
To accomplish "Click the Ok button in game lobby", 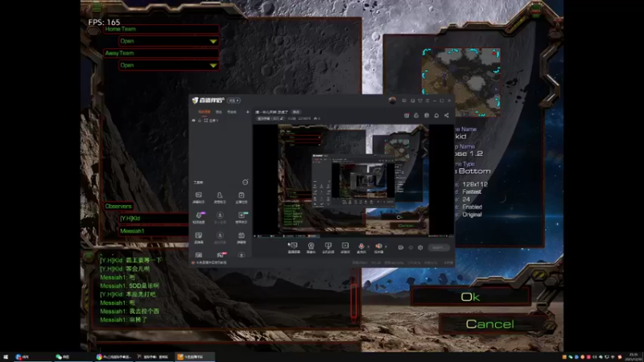I will 470,297.
